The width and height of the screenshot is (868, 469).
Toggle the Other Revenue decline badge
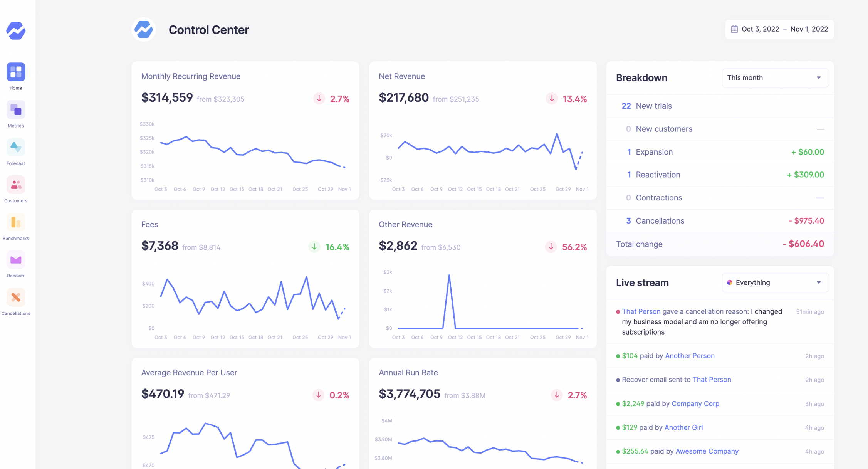(x=566, y=247)
